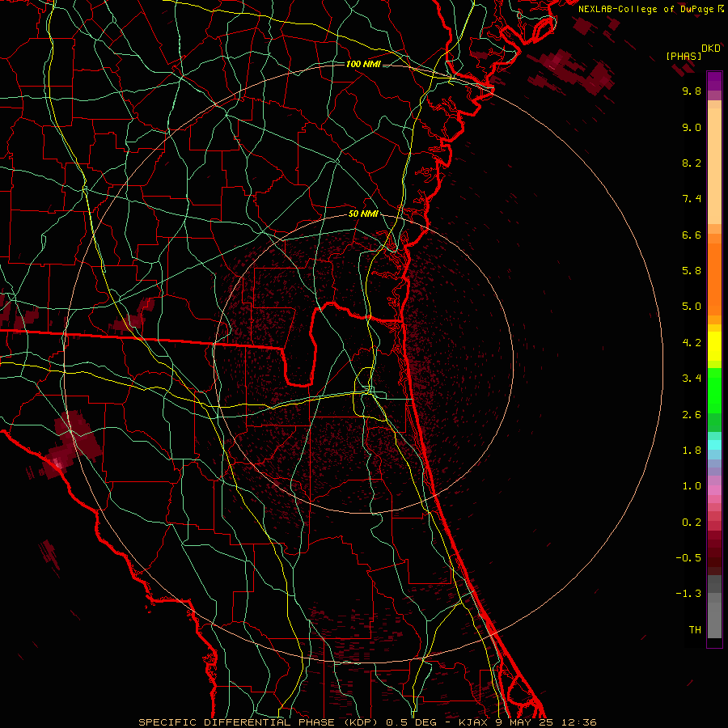
Task: Click the pink segment of the color bar
Action: point(714,491)
